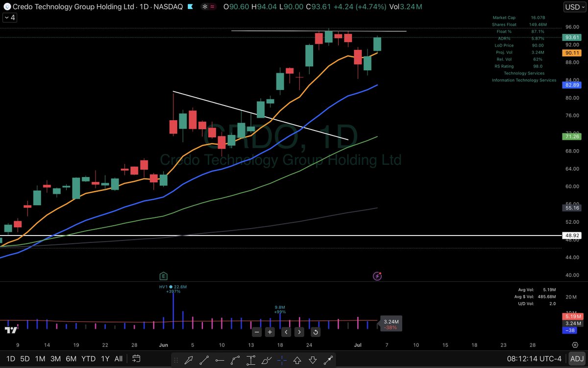The height and width of the screenshot is (368, 588).
Task: Select the arrow drawing tool
Action: 189,360
